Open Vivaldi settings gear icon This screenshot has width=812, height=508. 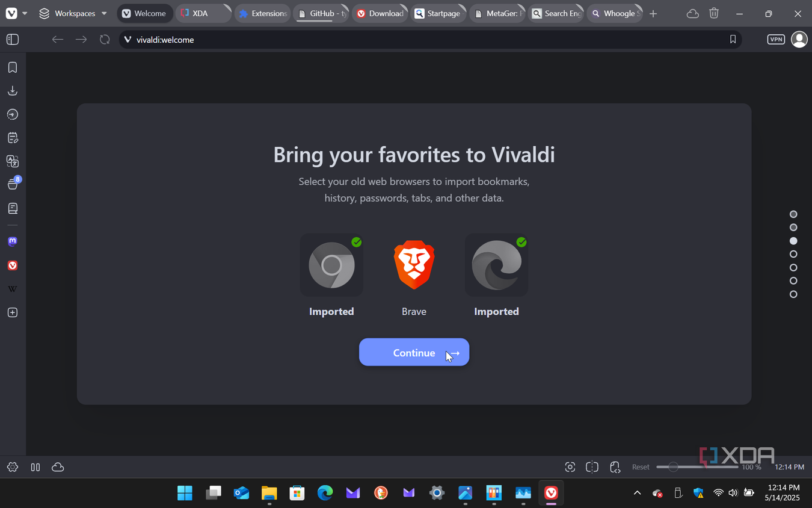pos(13,467)
